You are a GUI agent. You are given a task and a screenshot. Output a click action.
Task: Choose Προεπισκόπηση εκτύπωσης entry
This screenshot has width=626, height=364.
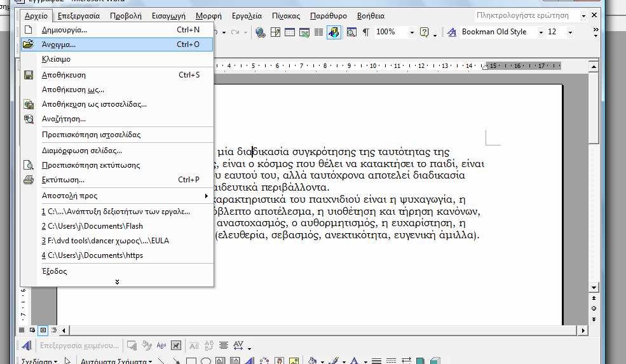click(x=117, y=165)
